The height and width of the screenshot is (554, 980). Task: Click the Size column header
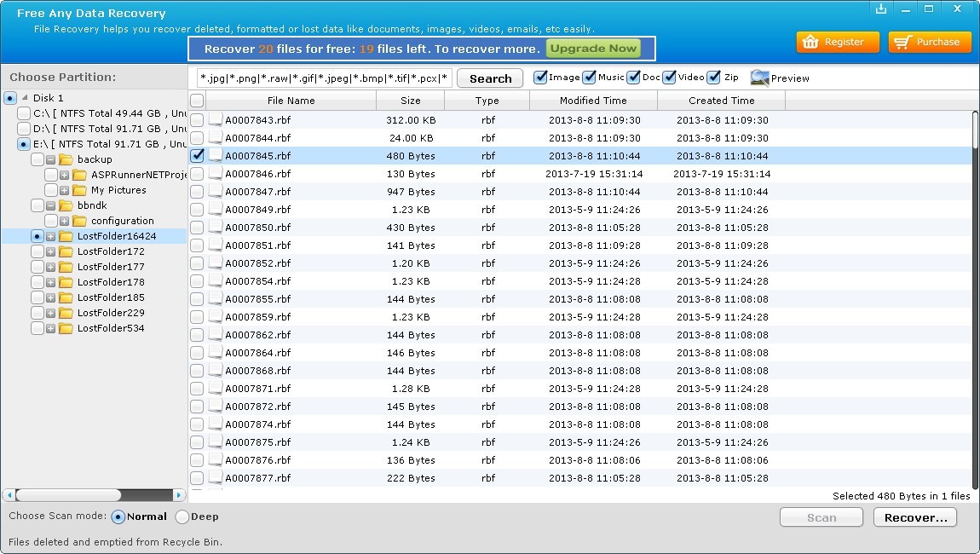tap(410, 100)
